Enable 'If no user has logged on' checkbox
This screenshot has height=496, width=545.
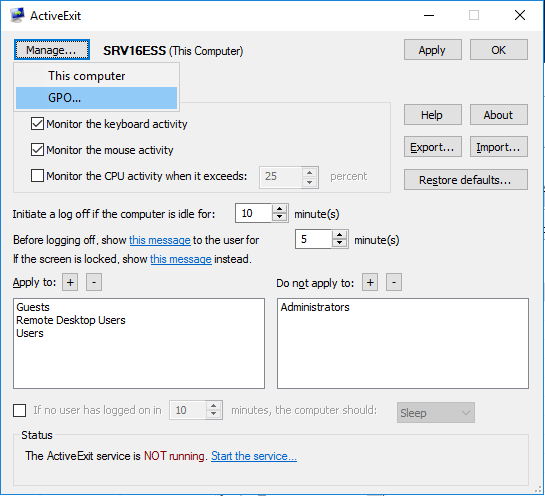(19, 410)
